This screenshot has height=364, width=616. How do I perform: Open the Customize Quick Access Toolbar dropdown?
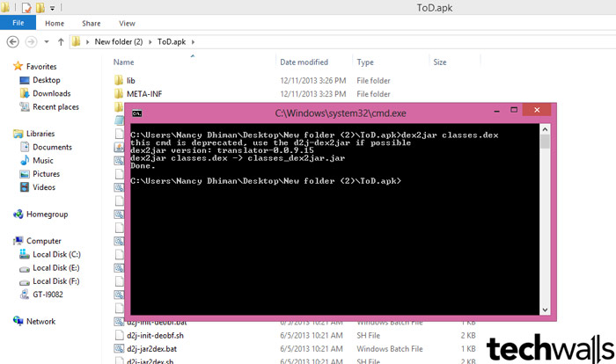click(x=53, y=7)
